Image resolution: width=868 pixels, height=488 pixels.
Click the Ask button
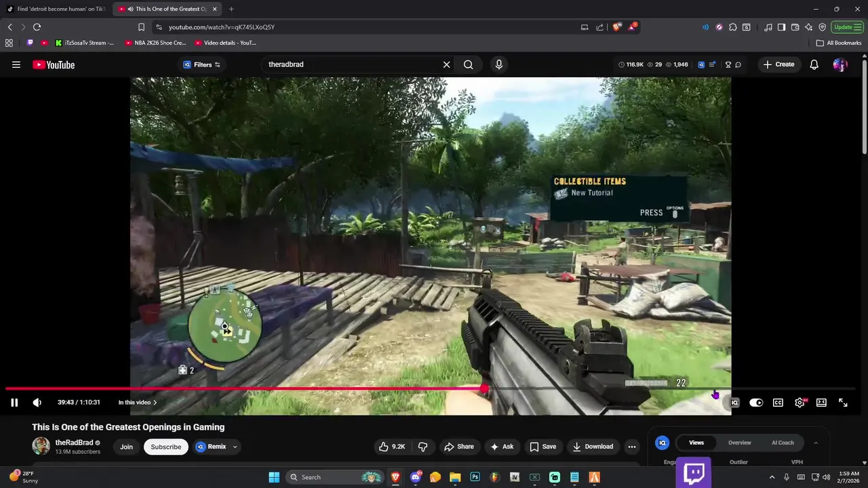tap(502, 447)
